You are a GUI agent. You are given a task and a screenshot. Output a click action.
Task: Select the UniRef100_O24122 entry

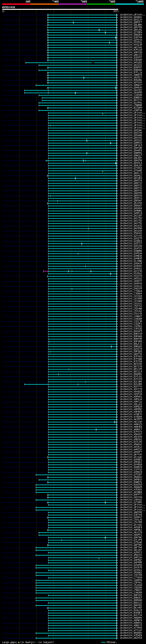pos(131,286)
